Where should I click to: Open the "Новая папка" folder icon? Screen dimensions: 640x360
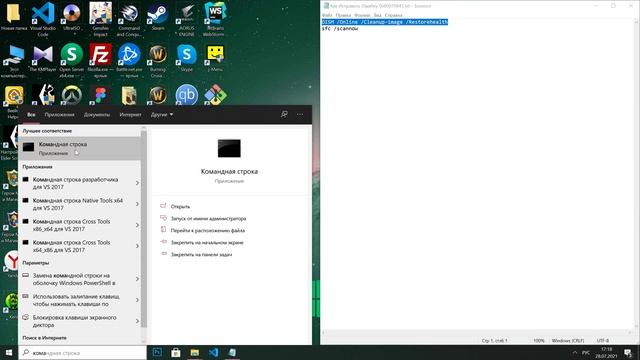tap(14, 16)
